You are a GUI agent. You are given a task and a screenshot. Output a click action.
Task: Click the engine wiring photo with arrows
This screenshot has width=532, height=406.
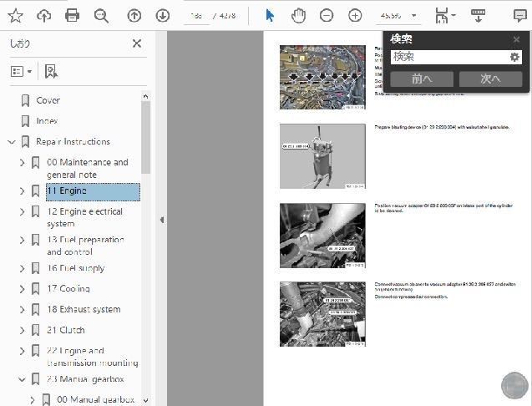322,78
